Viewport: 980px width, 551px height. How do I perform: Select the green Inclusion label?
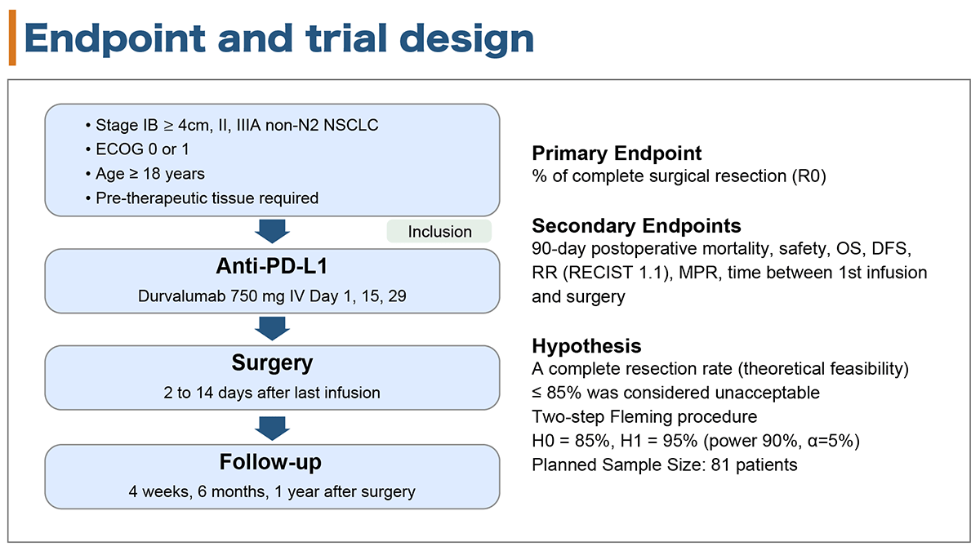(x=439, y=231)
